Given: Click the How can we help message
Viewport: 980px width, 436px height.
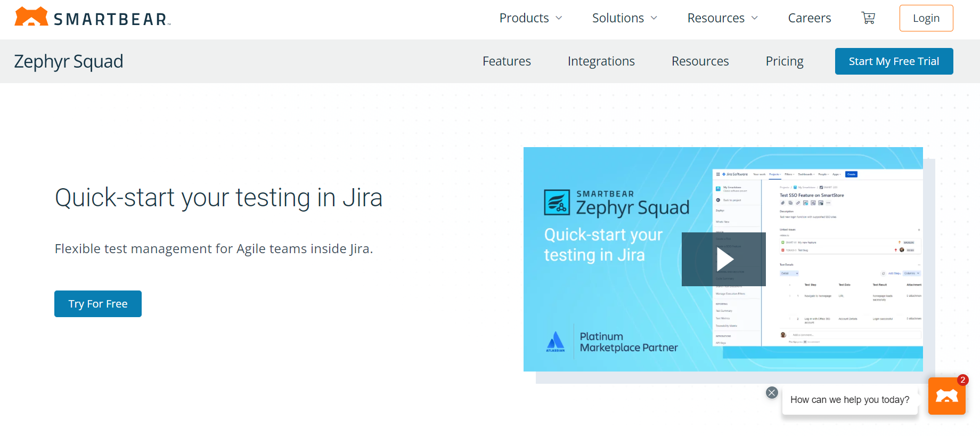Looking at the screenshot, I should (850, 400).
